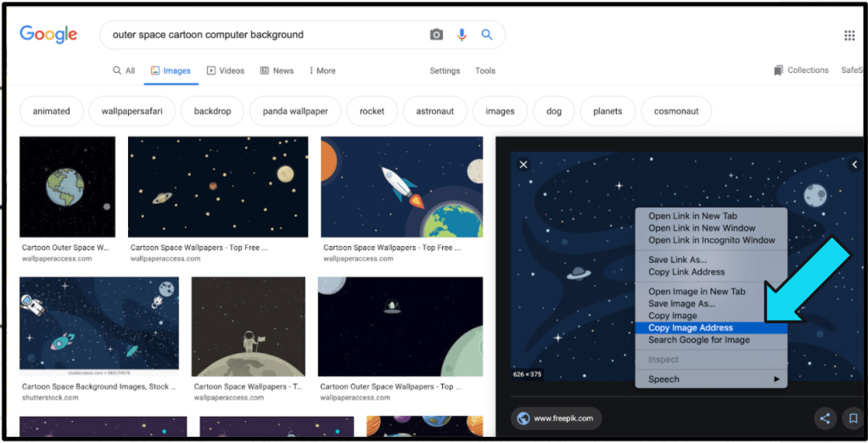Open the Tools filter options
This screenshot has width=868, height=443.
point(485,71)
